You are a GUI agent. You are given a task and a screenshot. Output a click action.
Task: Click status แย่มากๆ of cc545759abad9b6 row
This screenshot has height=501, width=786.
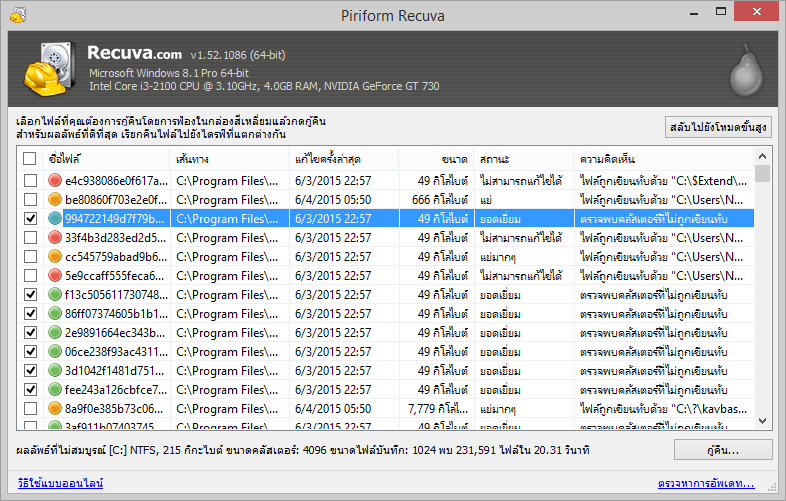pos(497,257)
